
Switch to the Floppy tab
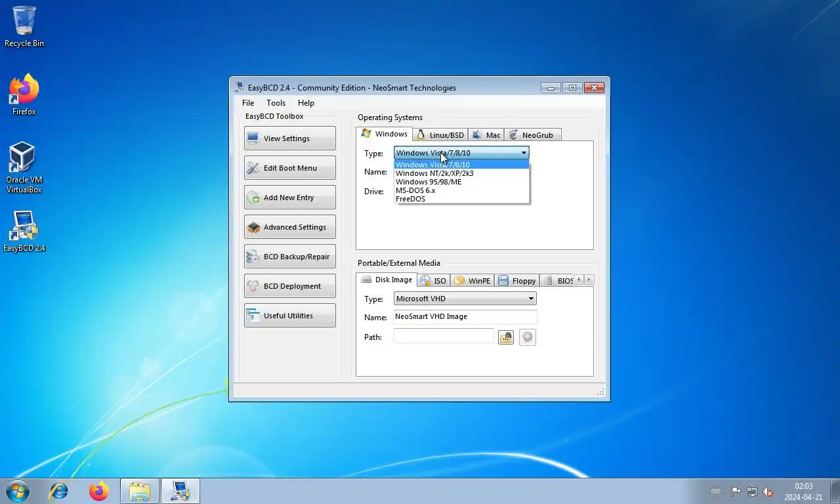point(516,280)
